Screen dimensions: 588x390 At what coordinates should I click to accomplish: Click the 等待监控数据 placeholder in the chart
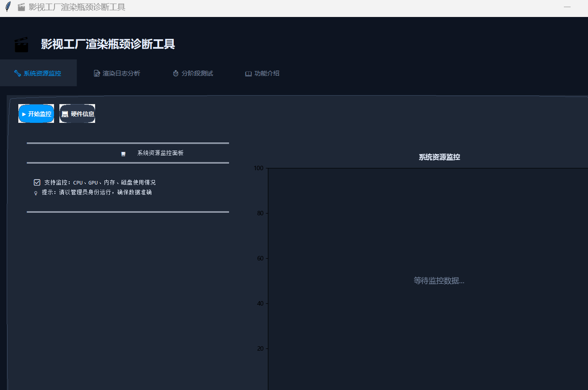tap(439, 281)
